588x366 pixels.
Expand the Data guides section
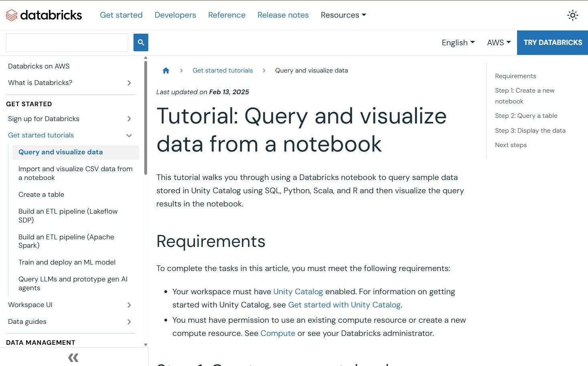pyautogui.click(x=129, y=322)
